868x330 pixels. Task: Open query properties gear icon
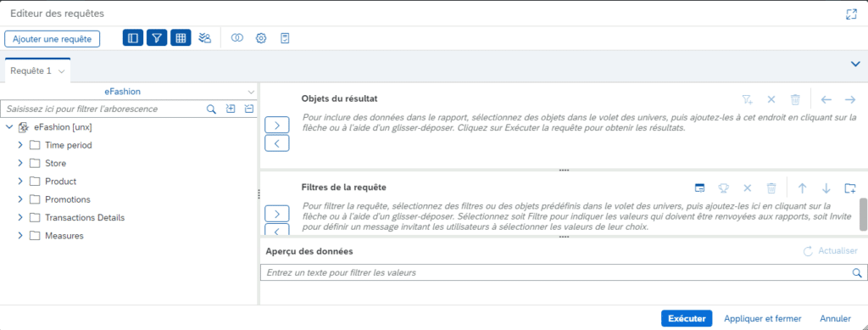pyautogui.click(x=261, y=38)
